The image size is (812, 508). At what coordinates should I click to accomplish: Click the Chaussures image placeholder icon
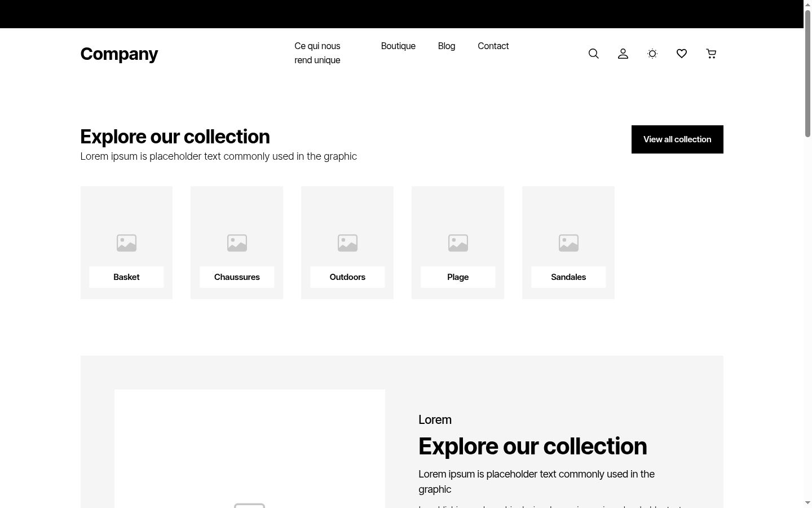[x=237, y=243]
